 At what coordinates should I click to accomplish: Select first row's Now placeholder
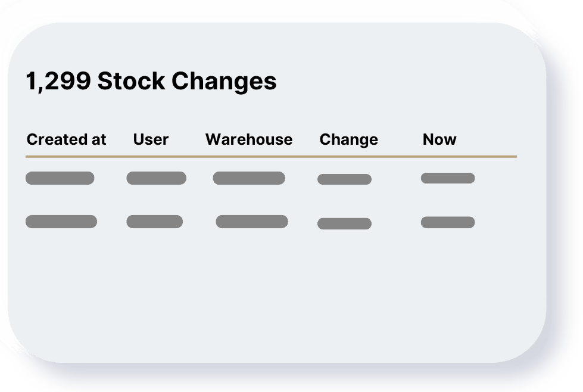[x=448, y=178]
